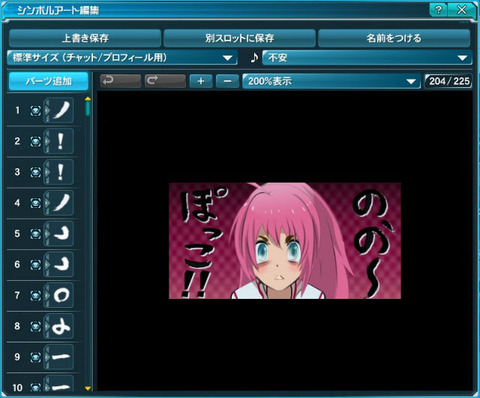Expand the arrow beside layer 1
Image resolution: width=480 pixels, height=398 pixels.
click(47, 110)
